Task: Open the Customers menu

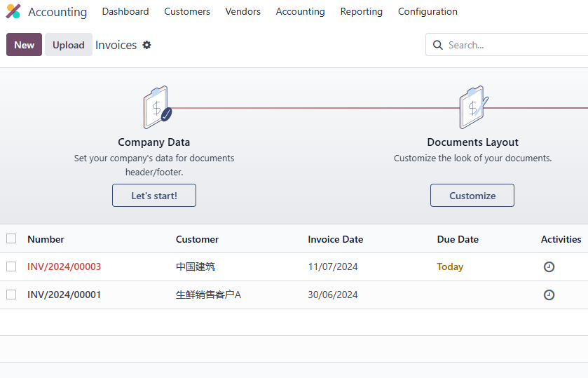Action: (187, 12)
